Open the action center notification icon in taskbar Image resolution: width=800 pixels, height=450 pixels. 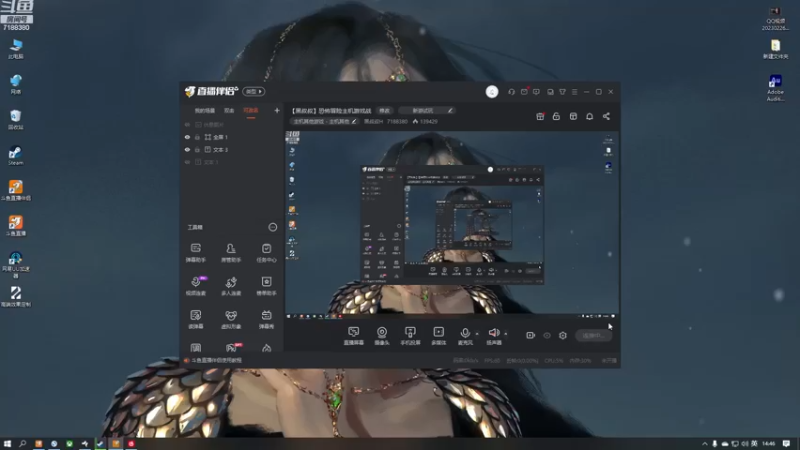point(786,444)
